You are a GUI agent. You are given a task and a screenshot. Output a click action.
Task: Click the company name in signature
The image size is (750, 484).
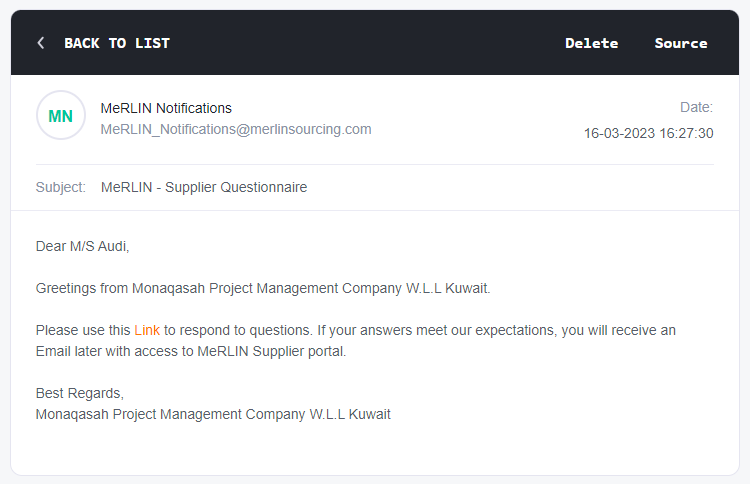pyautogui.click(x=213, y=414)
